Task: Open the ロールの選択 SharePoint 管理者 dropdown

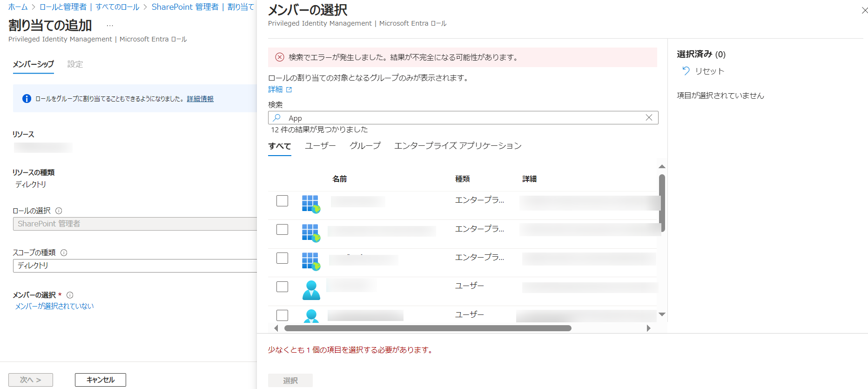Action: pos(135,224)
